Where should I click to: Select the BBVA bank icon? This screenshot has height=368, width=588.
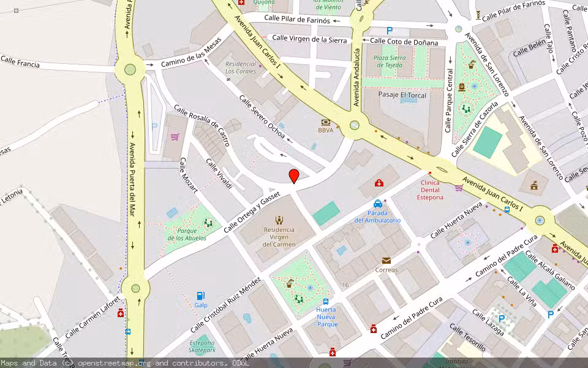(x=325, y=123)
